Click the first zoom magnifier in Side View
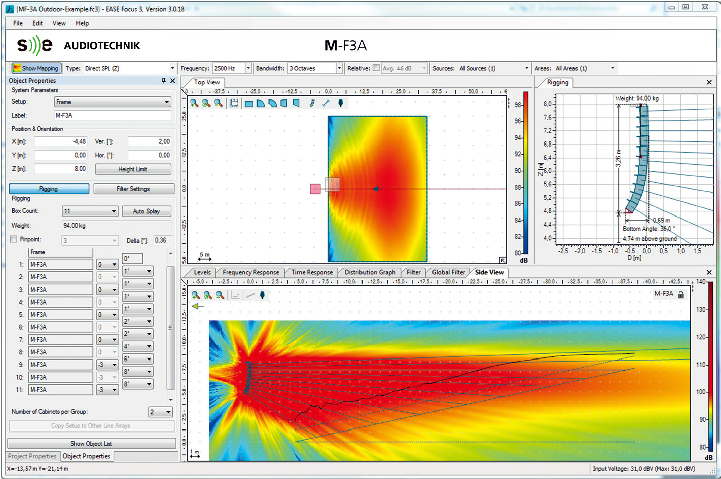The height and width of the screenshot is (479, 721). pos(194,295)
